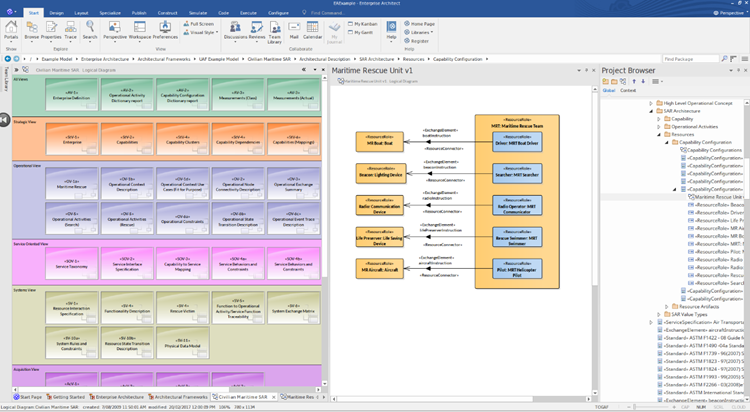Switch to the Context tab in Project Browser

point(628,90)
